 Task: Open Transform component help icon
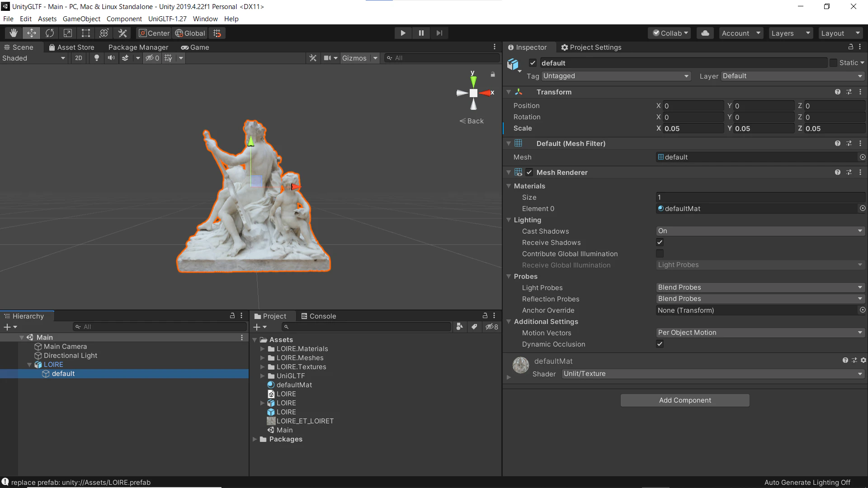(838, 92)
